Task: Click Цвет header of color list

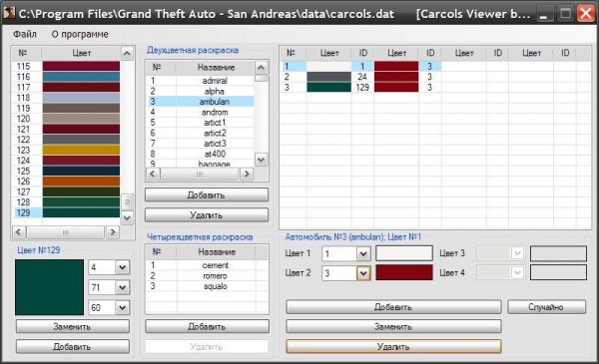Action: [82, 53]
